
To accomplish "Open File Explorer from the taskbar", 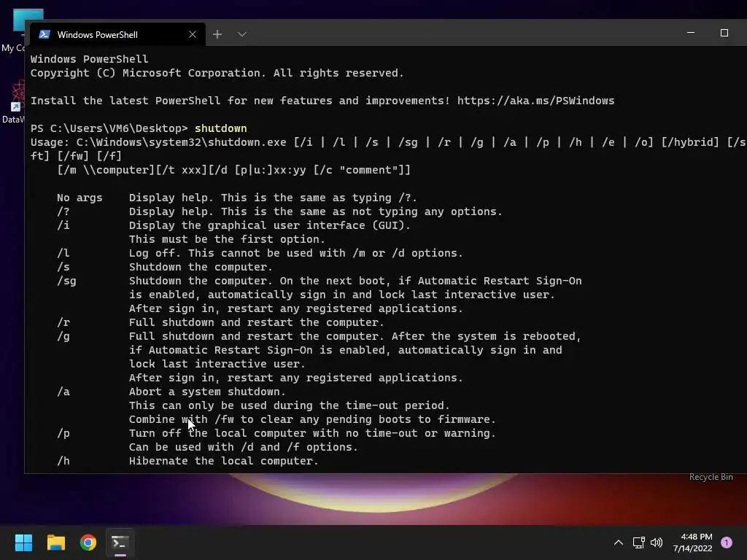I will (x=55, y=542).
